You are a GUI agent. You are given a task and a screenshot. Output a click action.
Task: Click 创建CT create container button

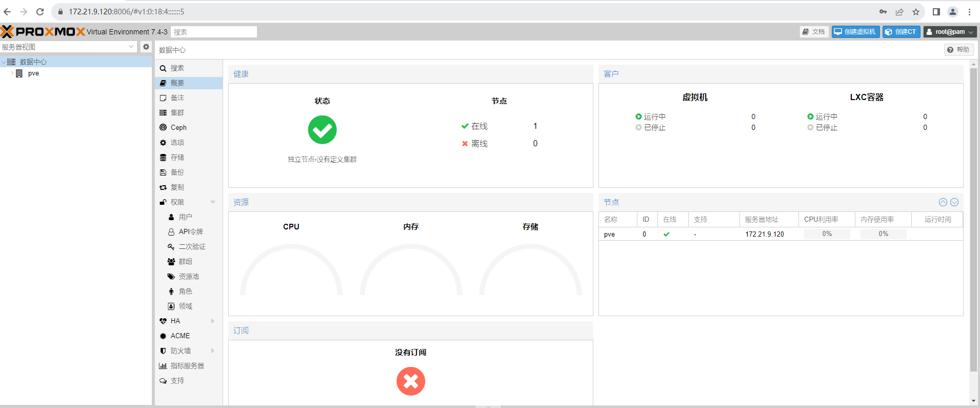point(901,32)
